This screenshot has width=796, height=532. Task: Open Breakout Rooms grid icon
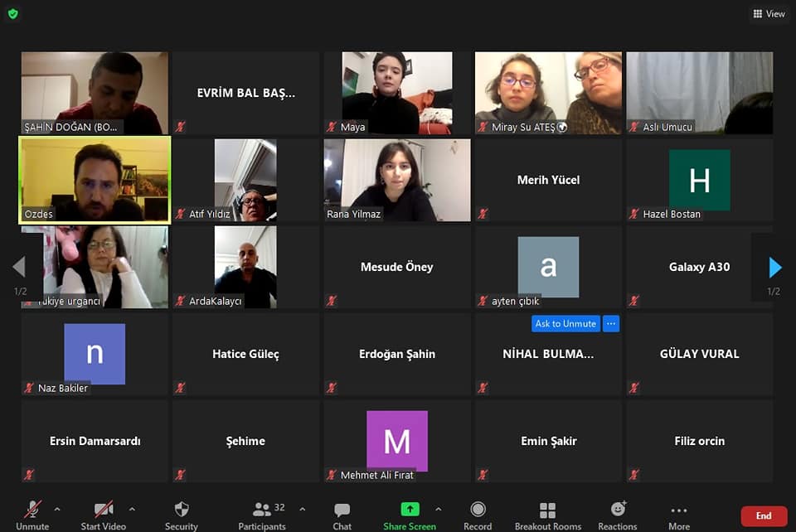547,510
